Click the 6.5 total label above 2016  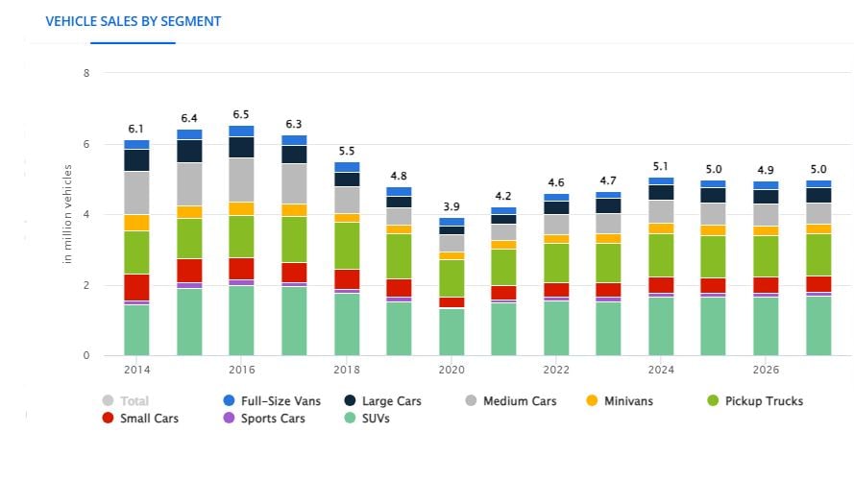(x=241, y=115)
